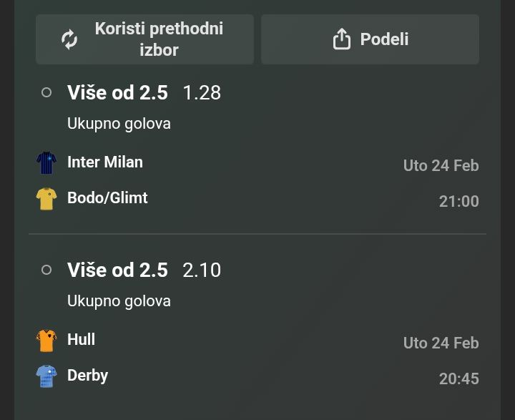Click Uto 24 Feb date for Hull match
Image resolution: width=515 pixels, height=420 pixels.
[441, 343]
